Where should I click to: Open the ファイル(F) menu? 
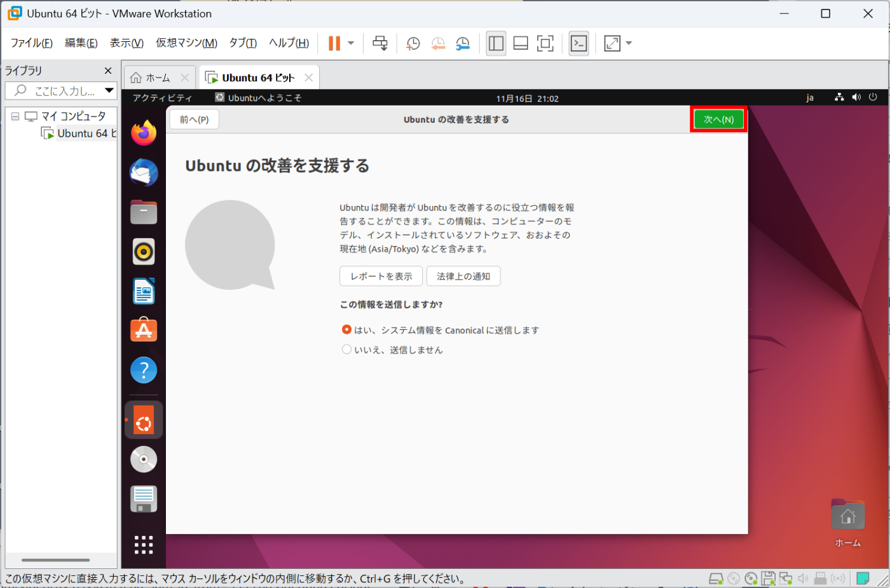(32, 43)
